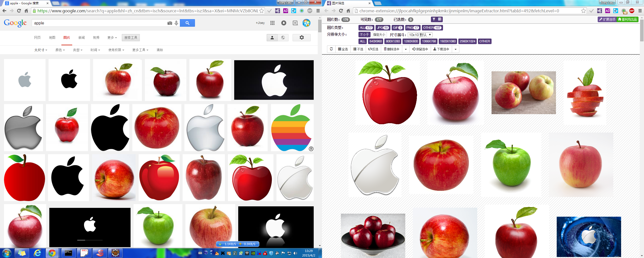Open Windows Start menu
644x258 pixels.
tap(7, 253)
